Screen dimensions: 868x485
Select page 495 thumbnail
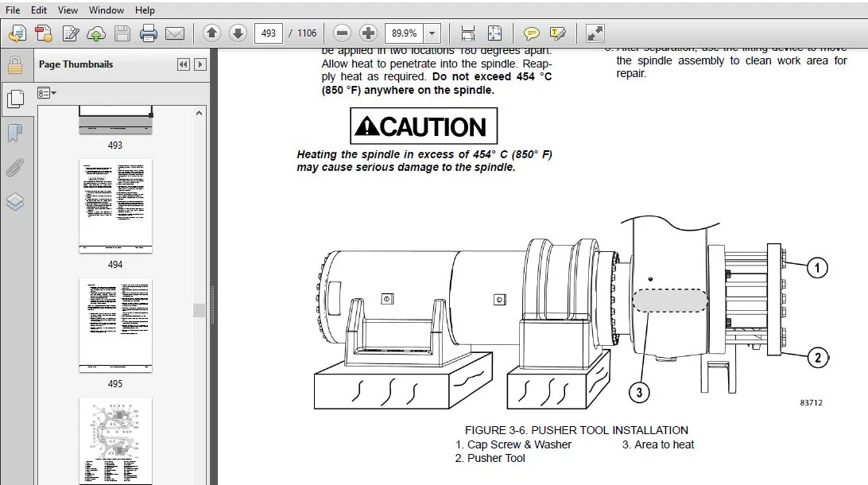pyautogui.click(x=115, y=325)
